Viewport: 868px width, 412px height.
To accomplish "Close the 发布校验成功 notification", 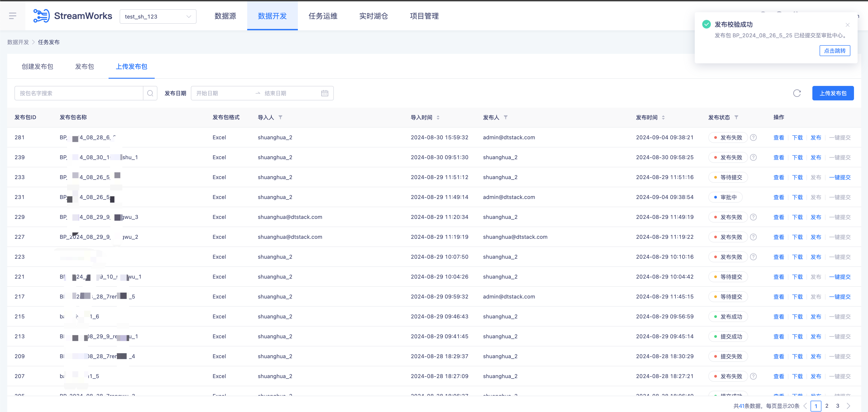I will (847, 25).
